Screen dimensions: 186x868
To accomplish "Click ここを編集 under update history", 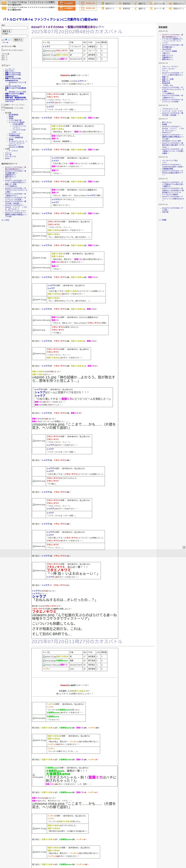I will point(162,220).
